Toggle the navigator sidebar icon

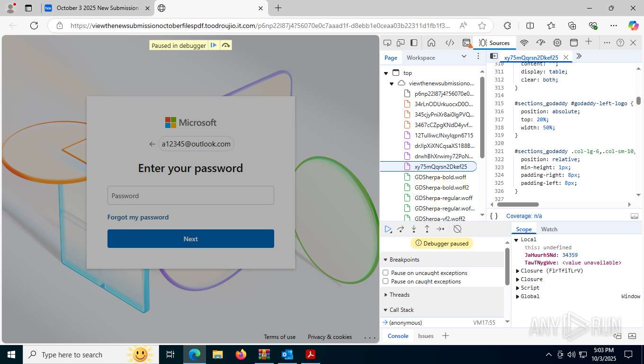click(494, 56)
